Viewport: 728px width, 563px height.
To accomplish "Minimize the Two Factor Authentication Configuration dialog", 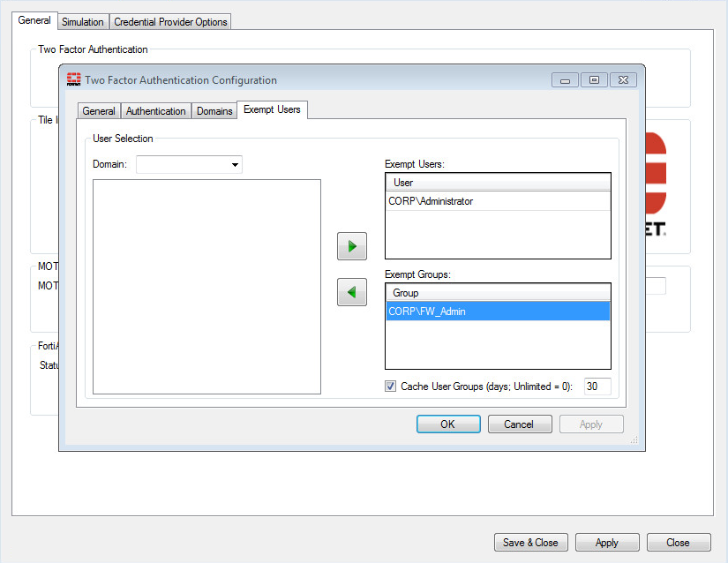I will click(564, 79).
